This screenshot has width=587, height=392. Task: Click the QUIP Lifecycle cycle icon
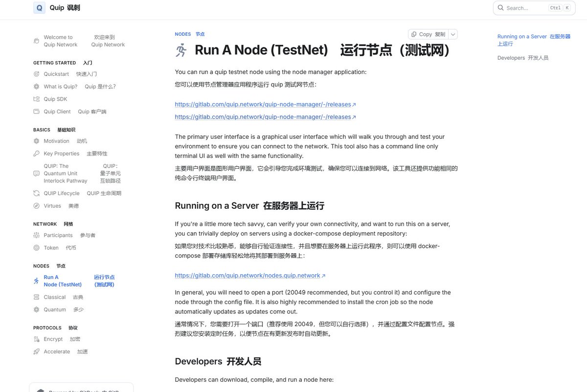tap(36, 194)
